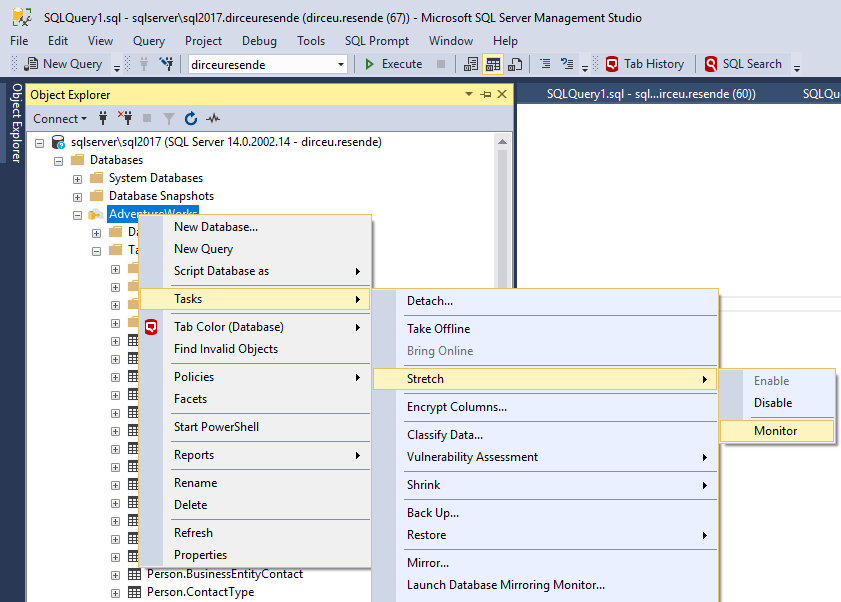Click the Change Connection plug icon in main toolbar
This screenshot has height=602, width=841.
coord(167,64)
